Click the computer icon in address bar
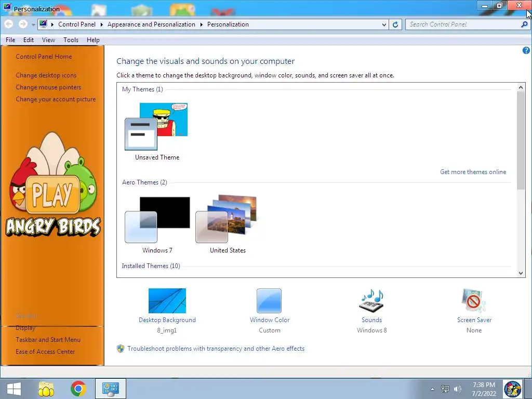 (x=43, y=24)
